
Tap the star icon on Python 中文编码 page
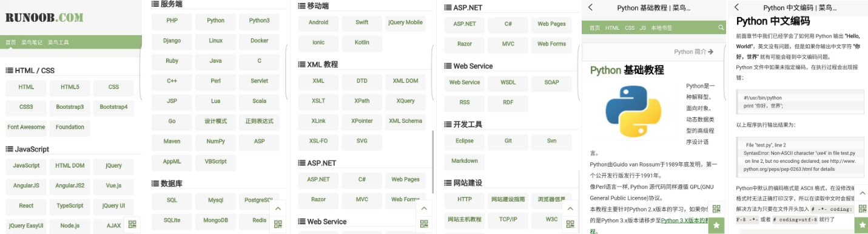(x=861, y=225)
